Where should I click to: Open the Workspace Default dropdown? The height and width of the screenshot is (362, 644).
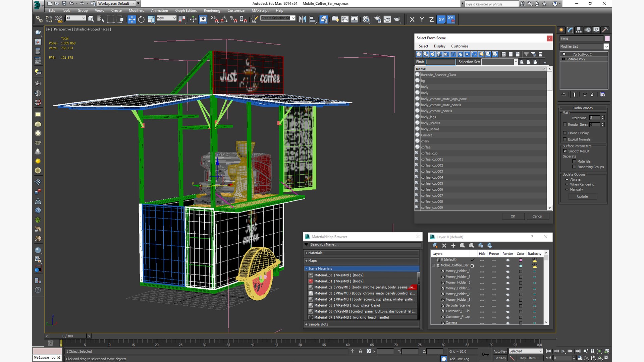(116, 4)
